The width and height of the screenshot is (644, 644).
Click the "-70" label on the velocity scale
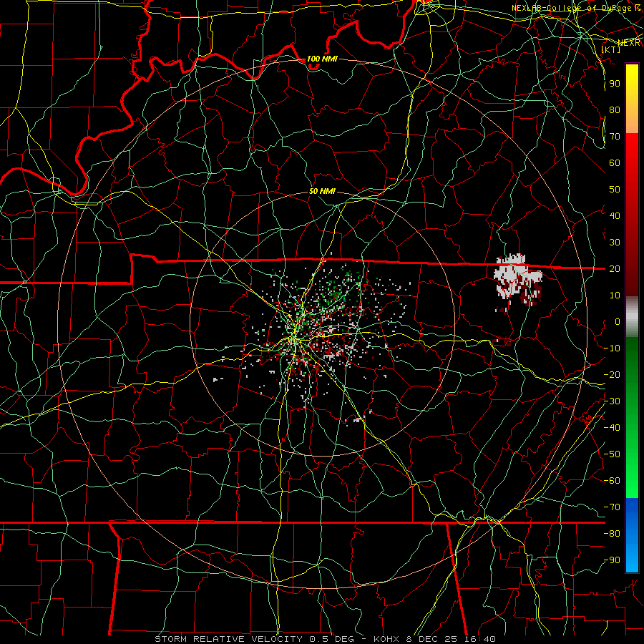[x=613, y=507]
